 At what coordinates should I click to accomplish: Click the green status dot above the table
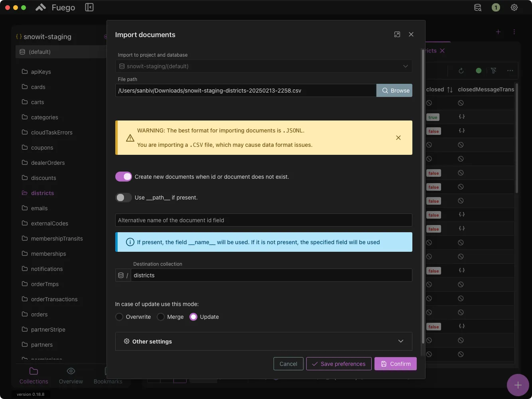pos(479,71)
